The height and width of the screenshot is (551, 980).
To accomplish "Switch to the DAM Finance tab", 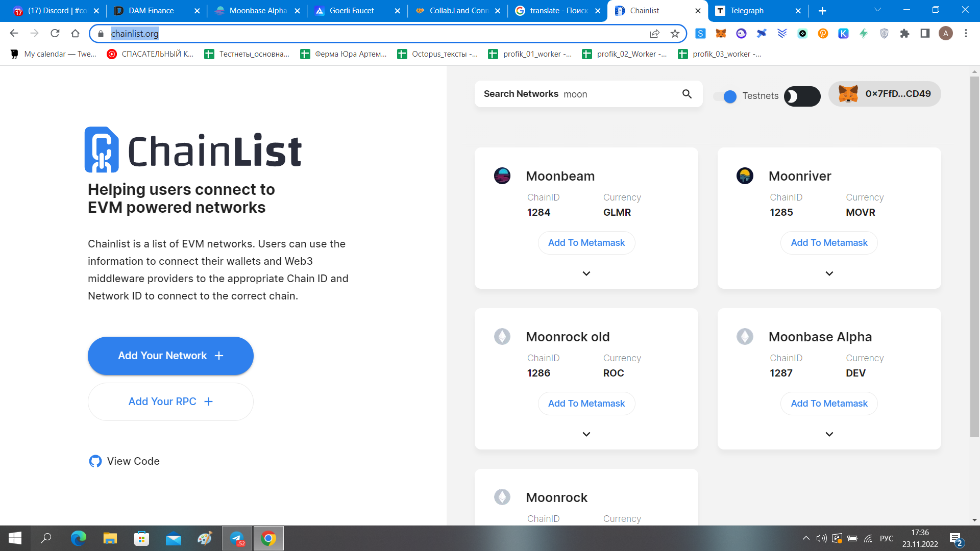I will click(151, 11).
